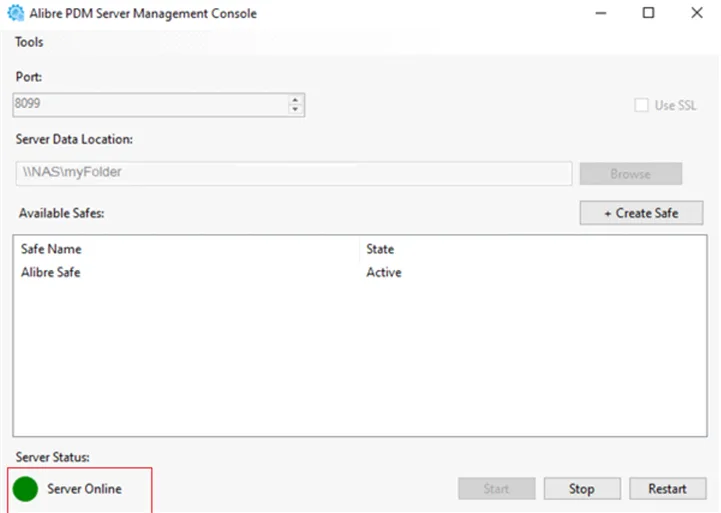Minimize the Management Console window
Viewport: 721px width, 513px height.
point(601,13)
